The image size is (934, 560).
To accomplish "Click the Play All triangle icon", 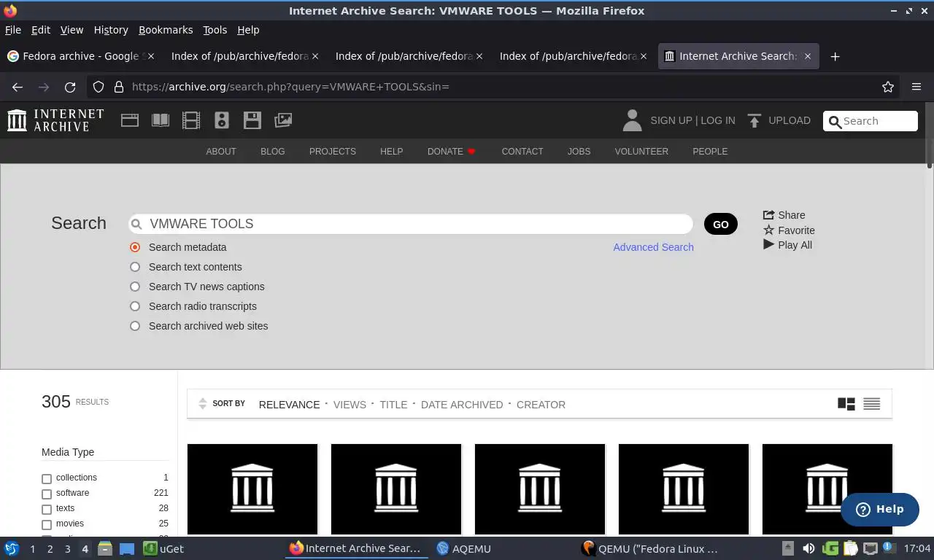I will point(768,244).
